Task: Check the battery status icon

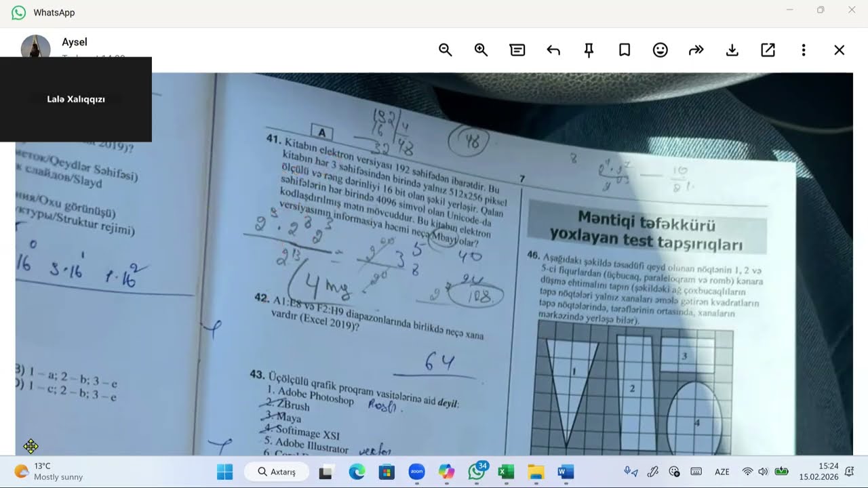Action: pyautogui.click(x=781, y=472)
